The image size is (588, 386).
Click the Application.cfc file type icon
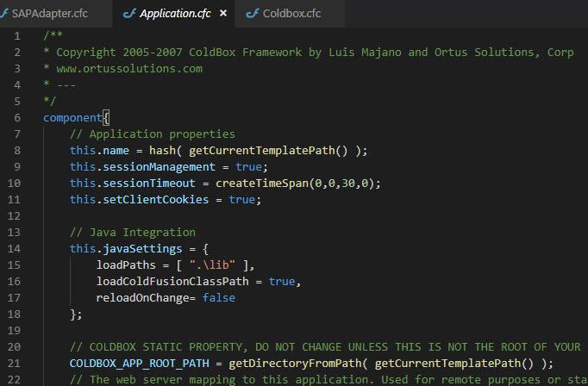(129, 14)
